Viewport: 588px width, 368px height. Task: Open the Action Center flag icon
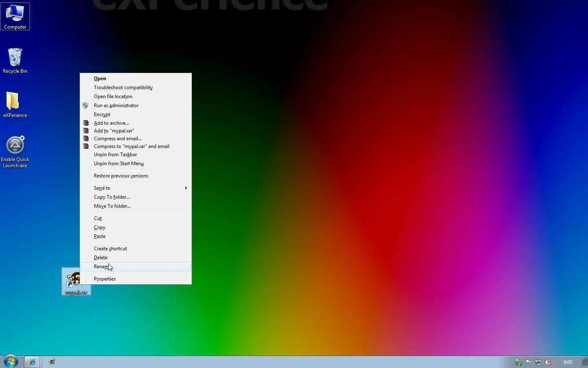coord(528,362)
